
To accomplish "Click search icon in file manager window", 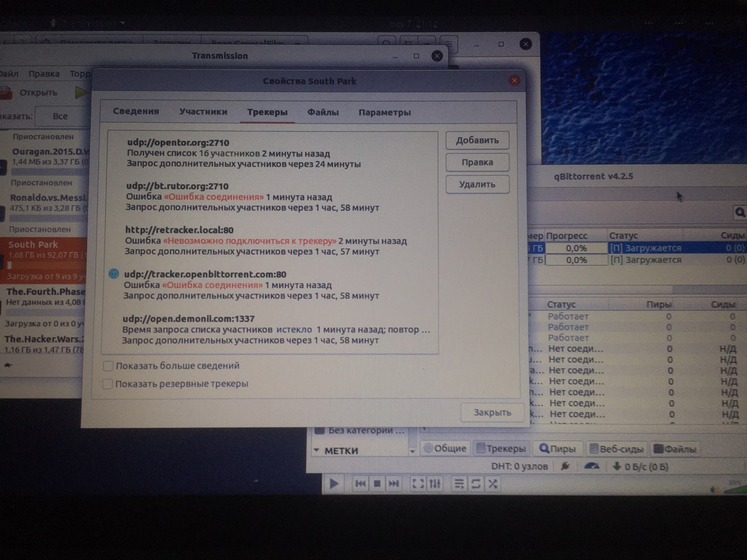I will (386, 43).
